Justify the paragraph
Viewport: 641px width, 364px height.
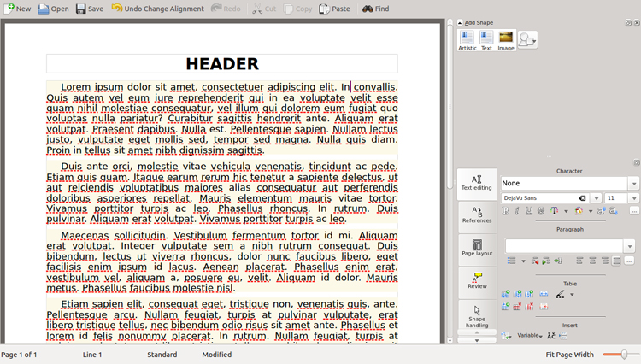616,261
